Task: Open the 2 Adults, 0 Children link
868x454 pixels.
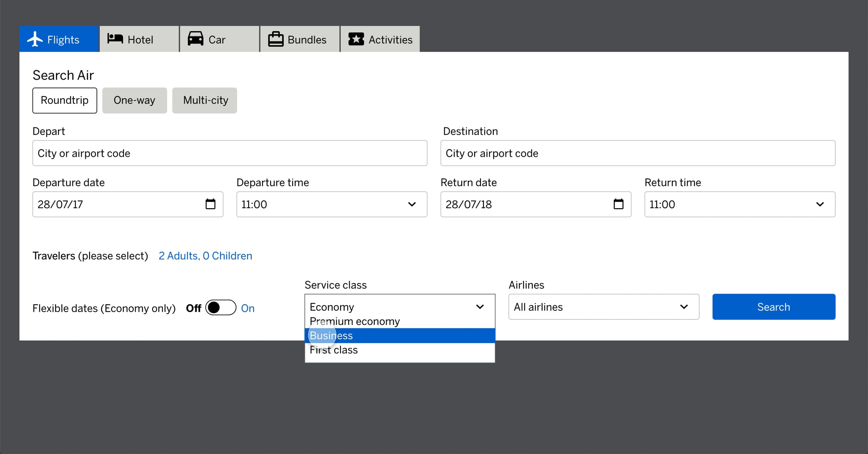Action: coord(205,256)
